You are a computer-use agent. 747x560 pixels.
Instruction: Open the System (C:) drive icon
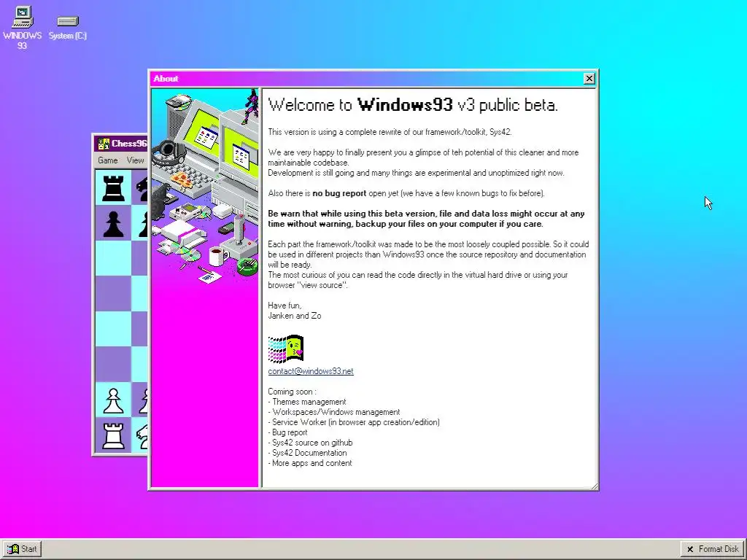pyautogui.click(x=68, y=27)
